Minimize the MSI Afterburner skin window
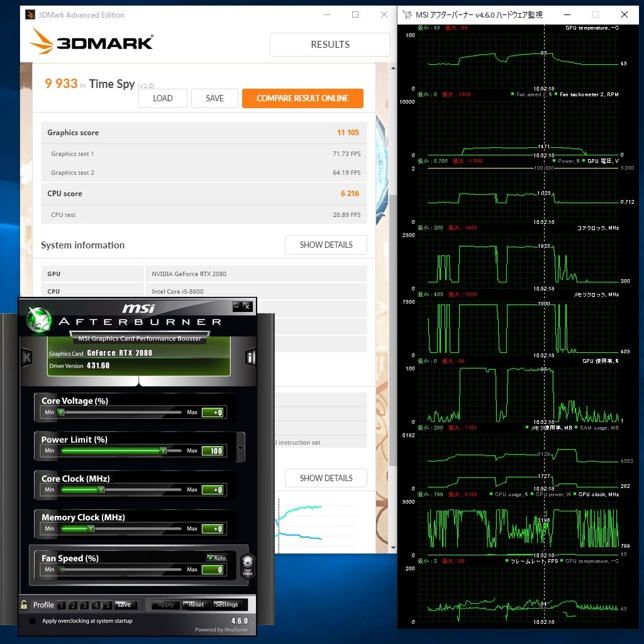644x644 pixels. point(237,306)
